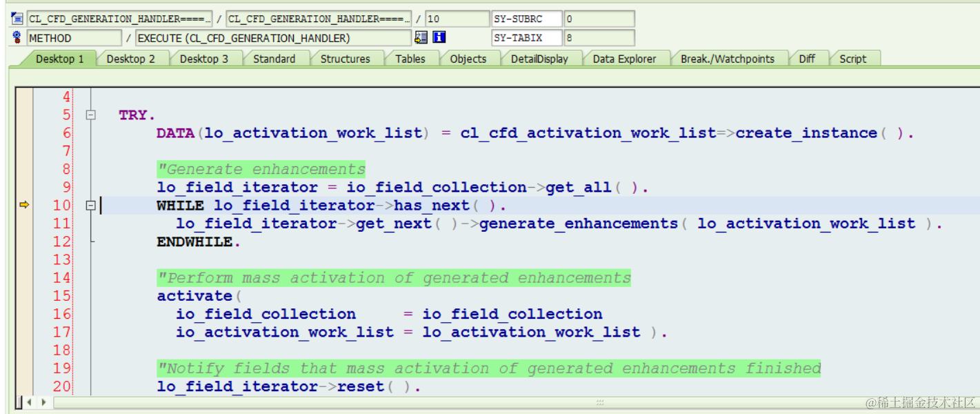Open the DetailDisplay tab
Viewport: 980px width, 414px height.
[x=539, y=59]
